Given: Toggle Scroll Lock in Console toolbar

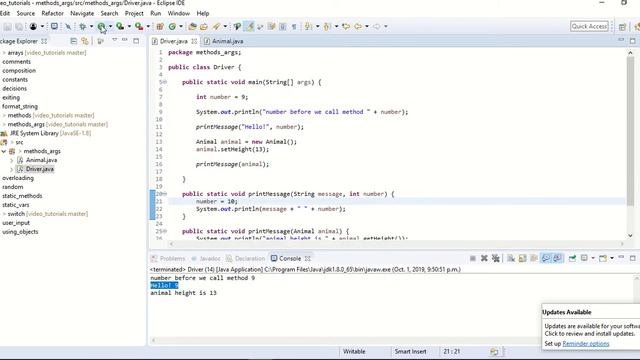Looking at the screenshot, I should [x=522, y=258].
